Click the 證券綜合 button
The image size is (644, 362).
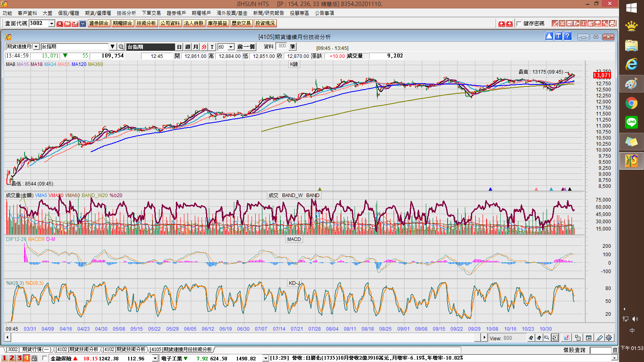pyautogui.click(x=99, y=23)
